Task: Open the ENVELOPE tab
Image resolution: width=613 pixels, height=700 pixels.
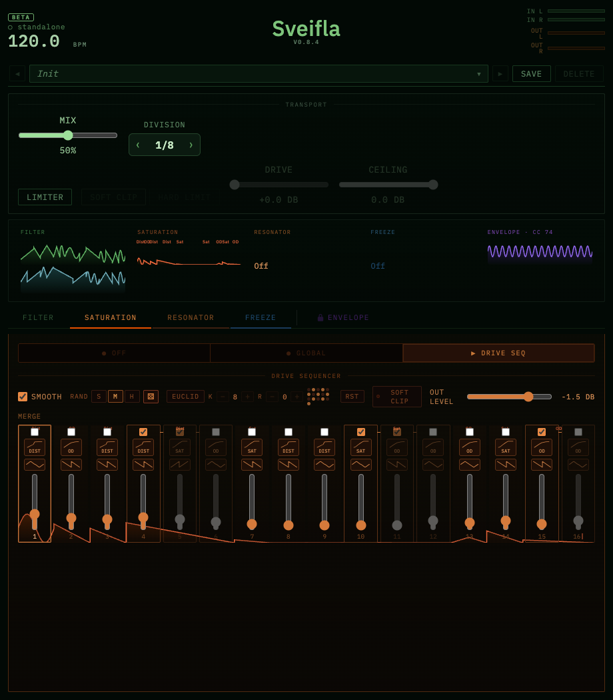Action: click(343, 317)
